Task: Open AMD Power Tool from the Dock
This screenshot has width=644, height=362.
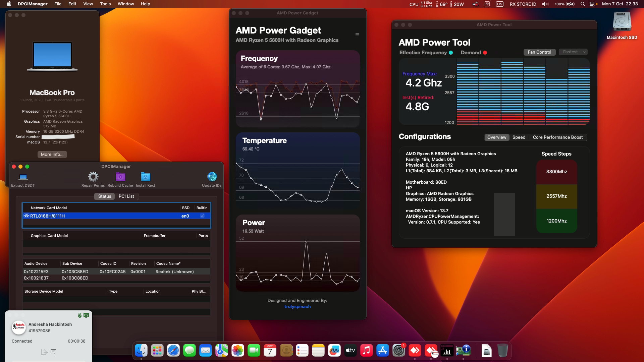Action: click(447, 351)
